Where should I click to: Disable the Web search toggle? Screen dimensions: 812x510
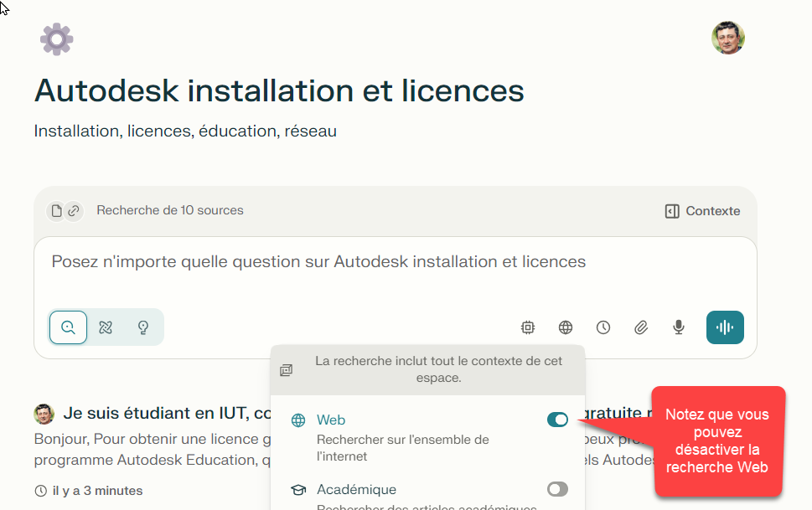coord(558,420)
